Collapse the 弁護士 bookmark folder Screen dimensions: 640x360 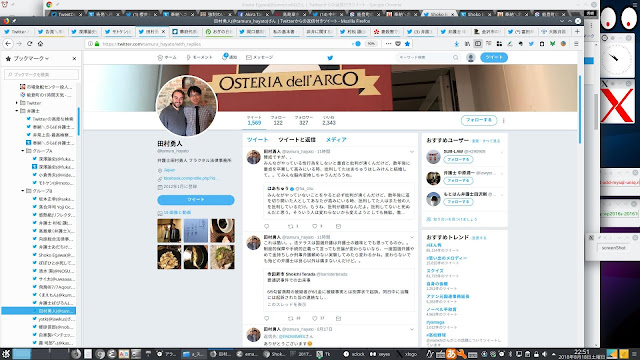17,111
